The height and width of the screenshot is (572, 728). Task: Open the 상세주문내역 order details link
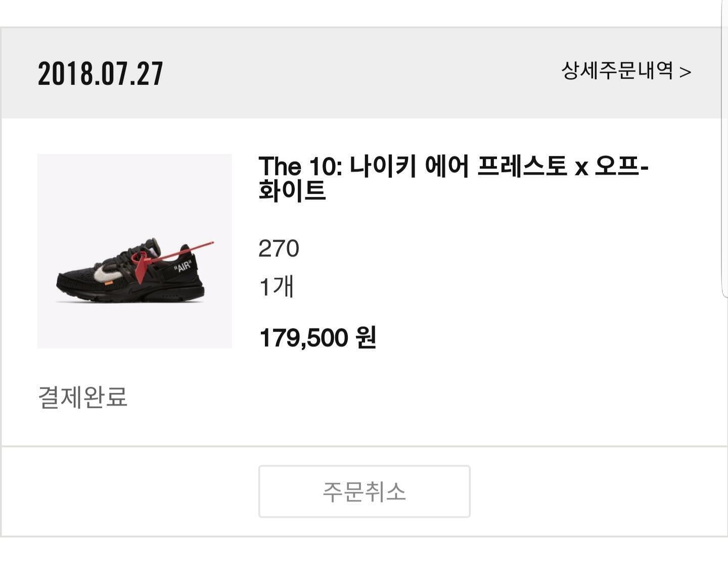coord(617,71)
